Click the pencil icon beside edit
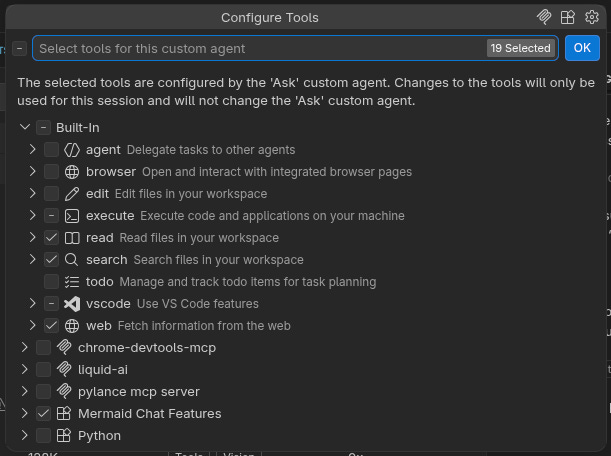Image resolution: width=611 pixels, height=456 pixels. point(72,194)
